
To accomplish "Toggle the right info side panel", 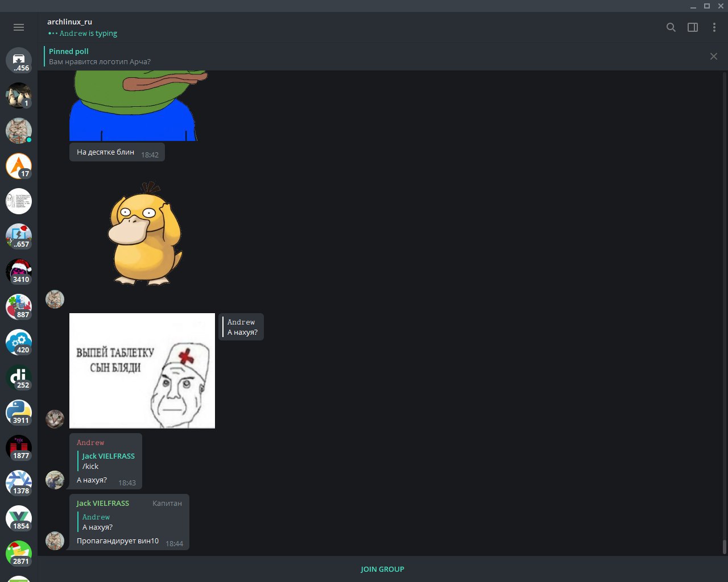I will pos(693,27).
